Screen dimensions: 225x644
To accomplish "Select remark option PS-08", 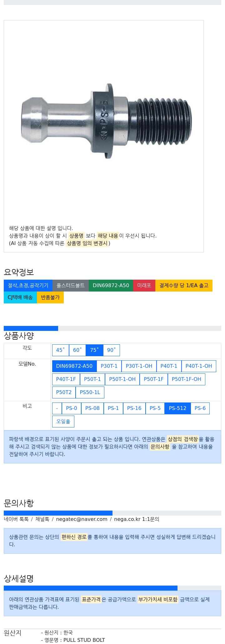I will point(92,408).
